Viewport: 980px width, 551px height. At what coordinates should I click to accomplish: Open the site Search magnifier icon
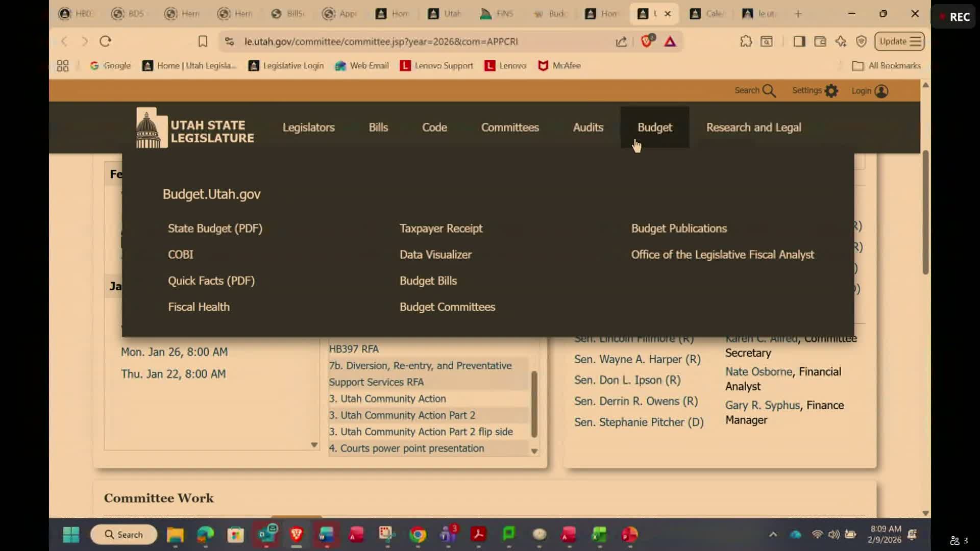click(x=769, y=91)
